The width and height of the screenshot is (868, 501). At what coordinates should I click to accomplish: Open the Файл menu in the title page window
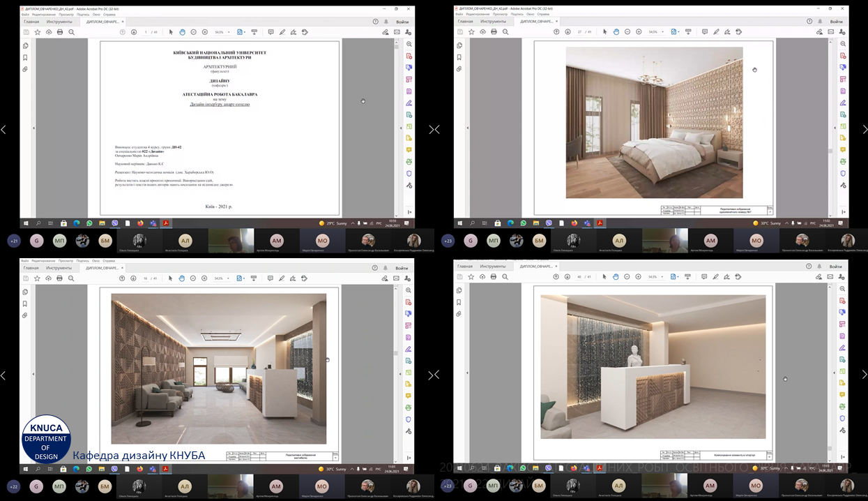[x=26, y=14]
